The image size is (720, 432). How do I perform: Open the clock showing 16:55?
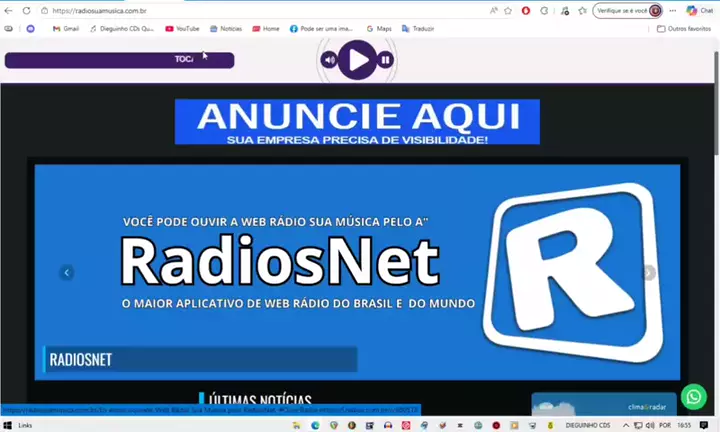tap(684, 425)
